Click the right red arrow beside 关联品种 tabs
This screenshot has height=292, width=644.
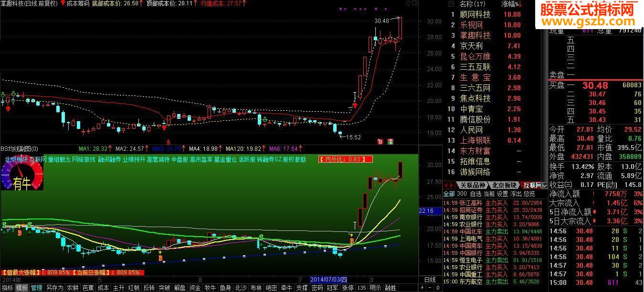click(452, 185)
